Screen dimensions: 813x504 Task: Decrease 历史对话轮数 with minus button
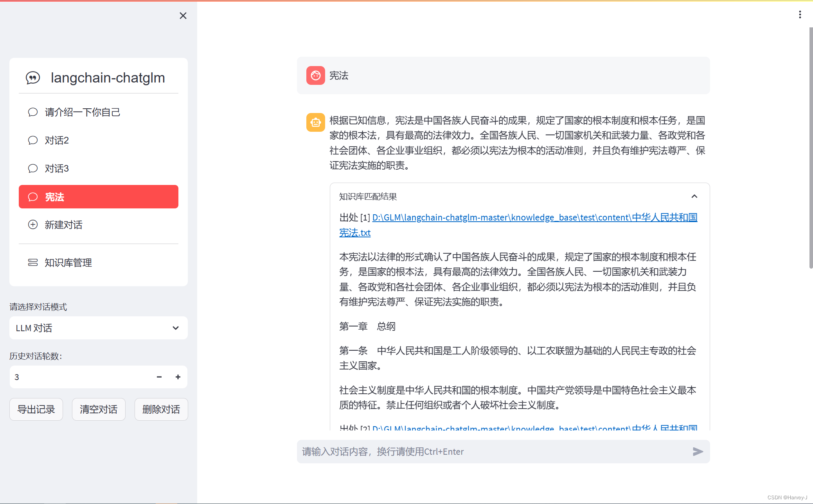tap(159, 377)
